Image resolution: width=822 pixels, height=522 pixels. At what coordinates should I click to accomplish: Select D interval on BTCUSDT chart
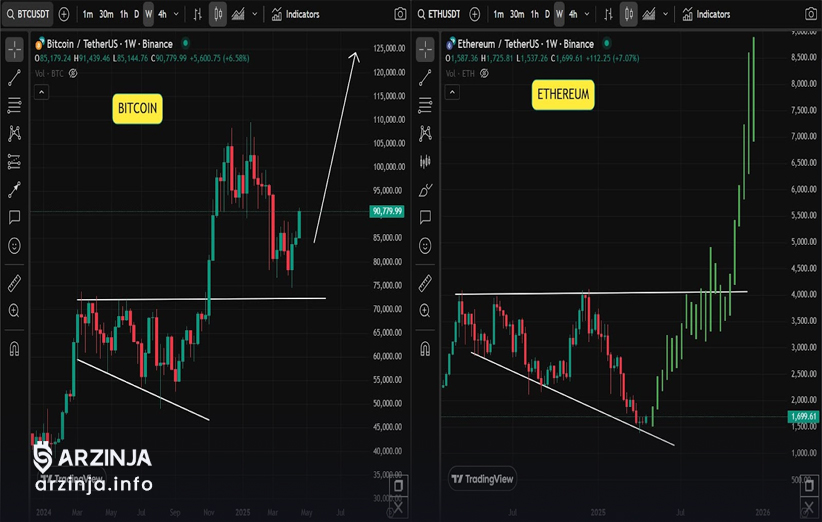(x=136, y=14)
